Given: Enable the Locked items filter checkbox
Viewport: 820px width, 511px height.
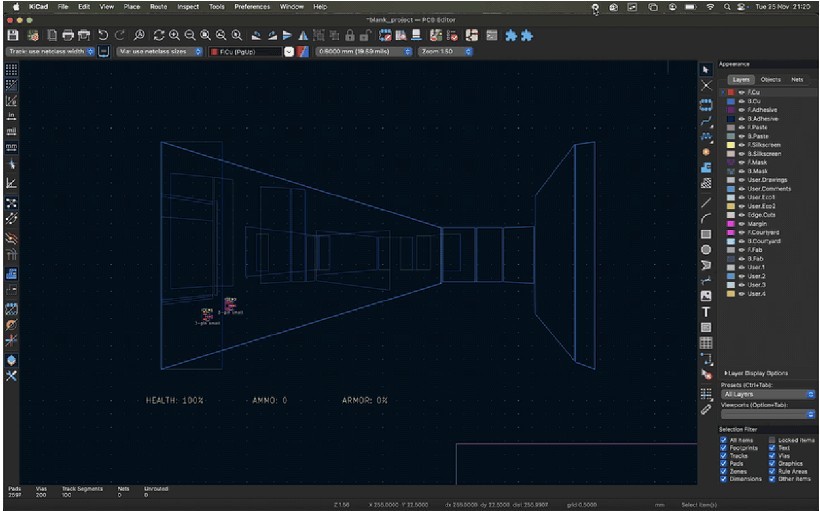Looking at the screenshot, I should (x=772, y=440).
